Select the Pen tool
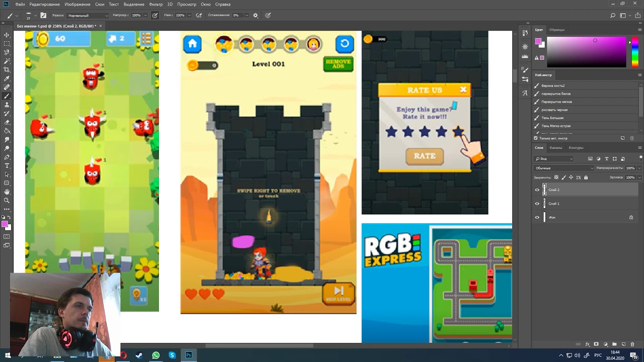This screenshot has width=644, height=362. click(x=7, y=157)
